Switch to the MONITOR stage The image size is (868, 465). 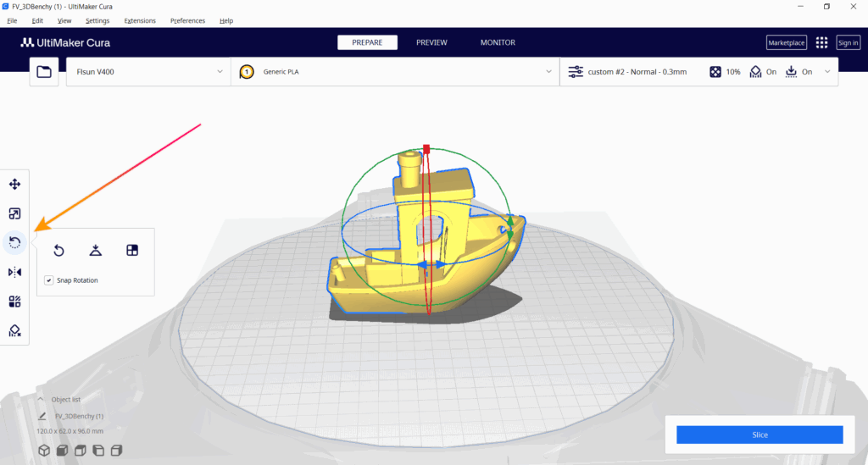(x=498, y=42)
